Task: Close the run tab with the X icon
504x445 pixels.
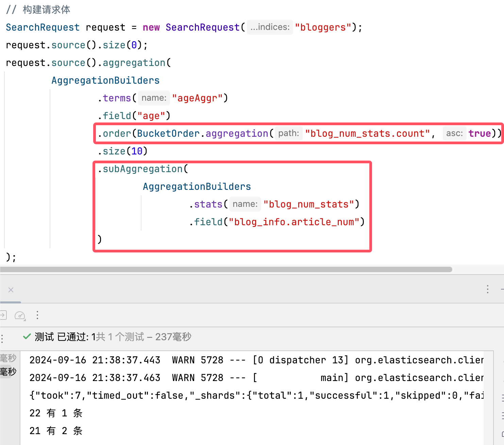Action: (11, 290)
